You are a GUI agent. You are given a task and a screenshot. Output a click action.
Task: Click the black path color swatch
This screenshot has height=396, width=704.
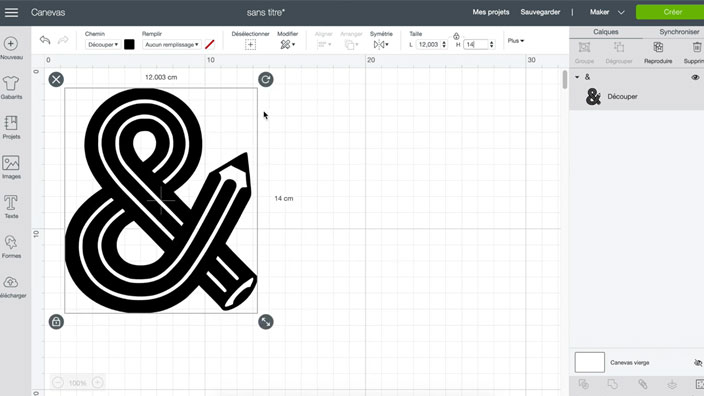click(129, 44)
